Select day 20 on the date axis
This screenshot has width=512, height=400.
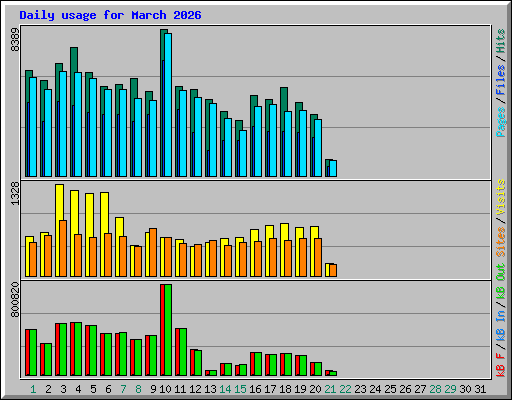click(315, 389)
